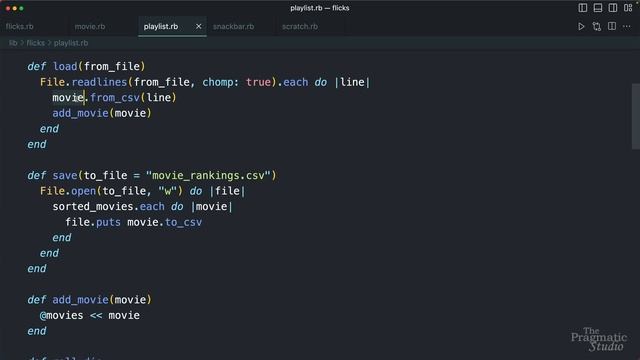Viewport: 640px width, 360px height.
Task: Click the to_csv method call
Action: (183, 222)
